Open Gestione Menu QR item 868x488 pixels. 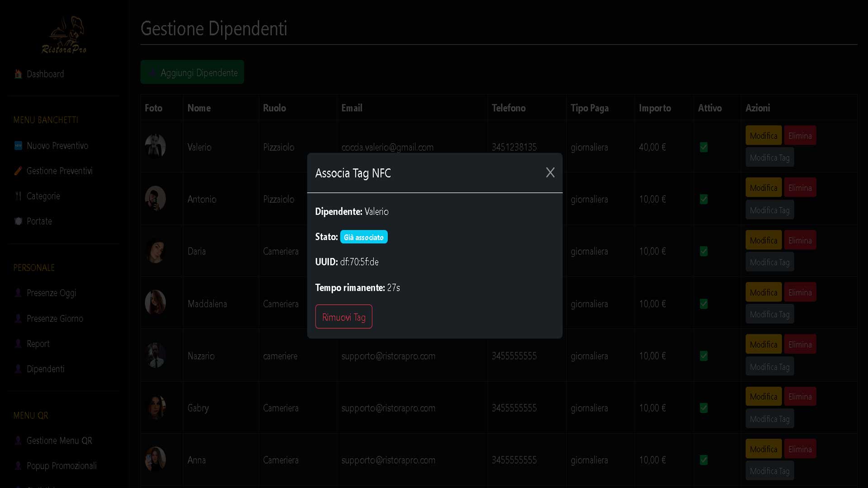59,441
